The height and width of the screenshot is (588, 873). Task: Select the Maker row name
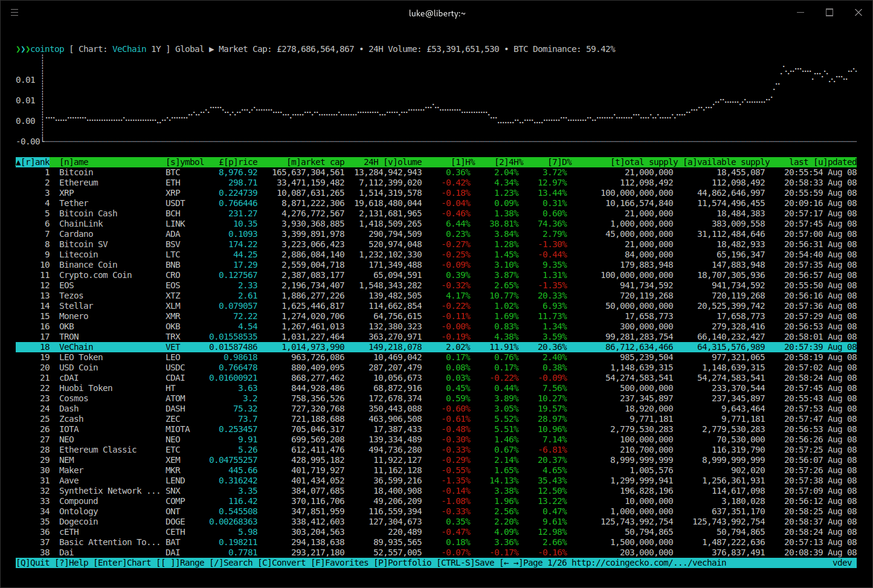tap(71, 470)
